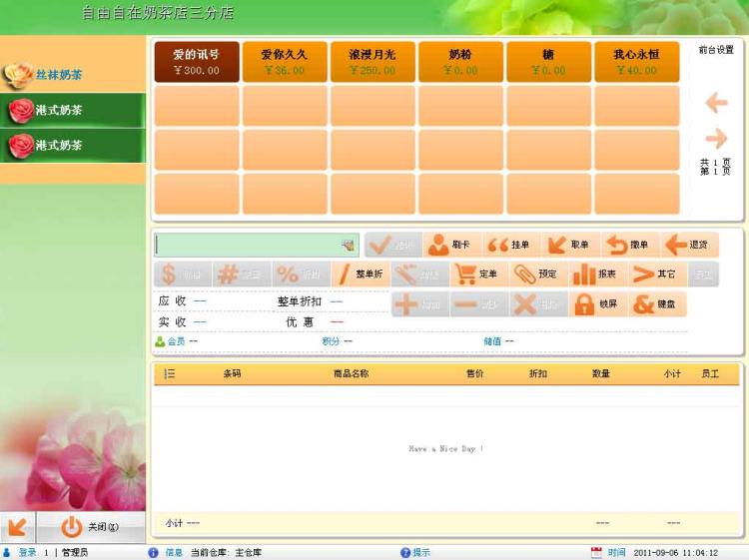
Task: Click the 预定 paperclip reservation button
Action: point(538,275)
